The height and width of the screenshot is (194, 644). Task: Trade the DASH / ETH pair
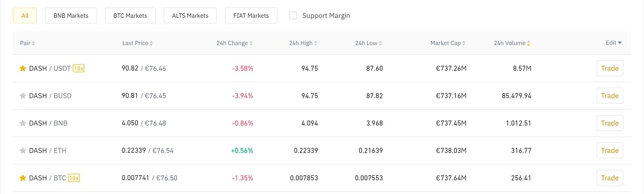coord(610,150)
